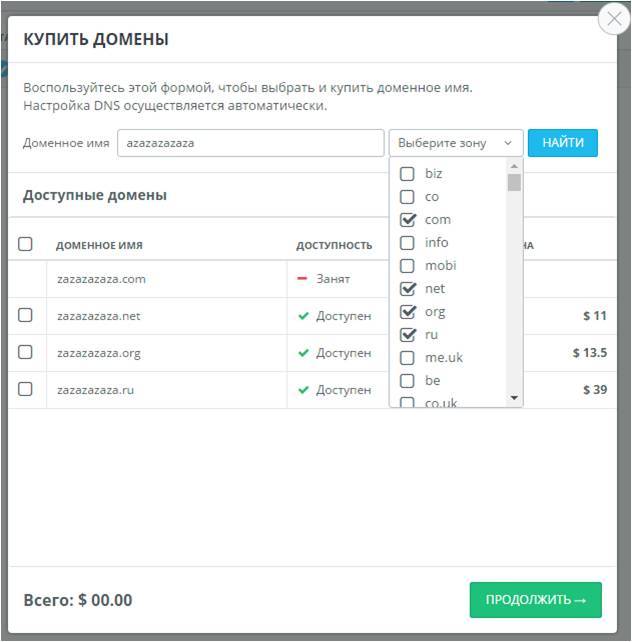Image resolution: width=632 pixels, height=642 pixels.
Task: Click the red taken indicator for zazazazaza.com
Action: (303, 279)
